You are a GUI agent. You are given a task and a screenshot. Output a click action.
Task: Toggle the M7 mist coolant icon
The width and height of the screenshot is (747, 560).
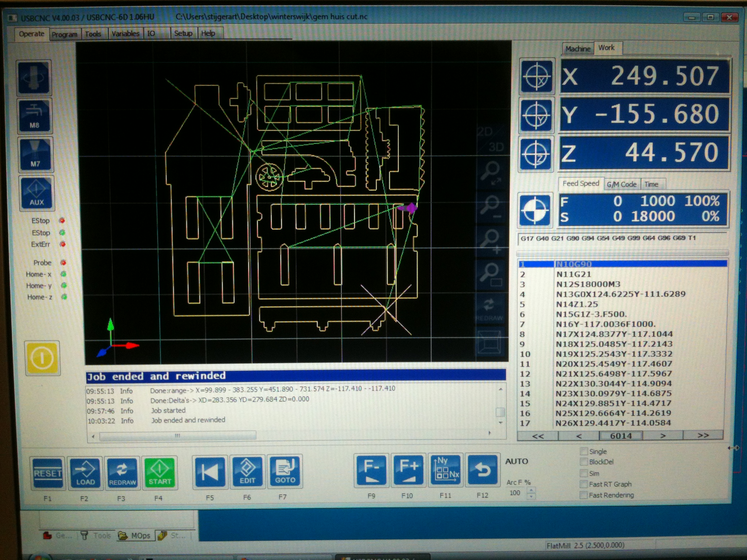(35, 155)
